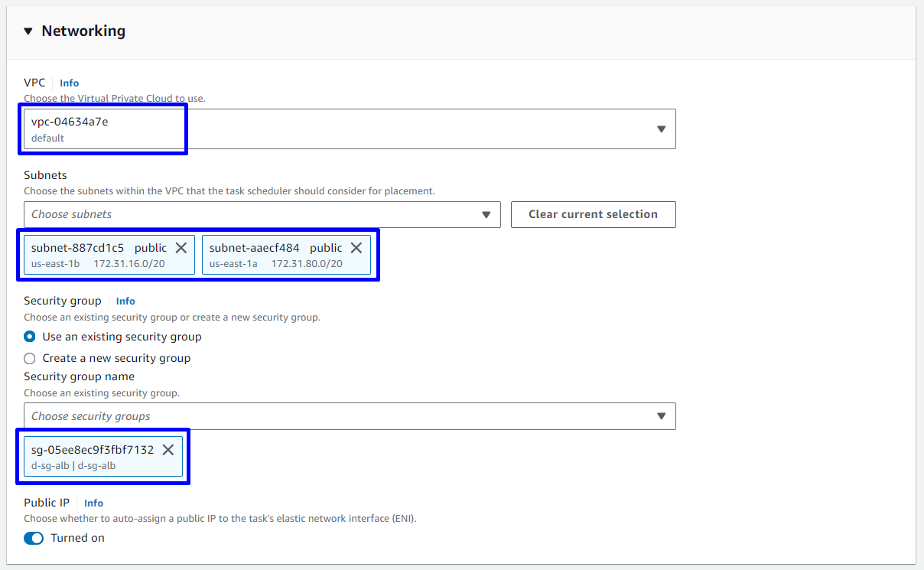This screenshot has height=570, width=924.
Task: Remove subnet-aaecf484 with its X icon
Action: click(x=356, y=248)
